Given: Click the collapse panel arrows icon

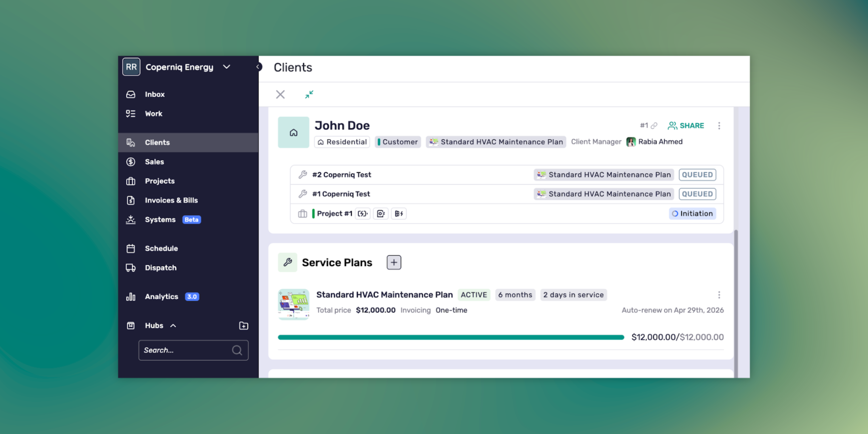Looking at the screenshot, I should coord(309,94).
